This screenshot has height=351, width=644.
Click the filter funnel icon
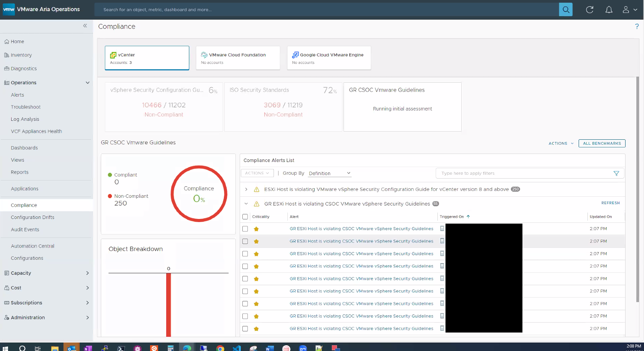tap(616, 174)
